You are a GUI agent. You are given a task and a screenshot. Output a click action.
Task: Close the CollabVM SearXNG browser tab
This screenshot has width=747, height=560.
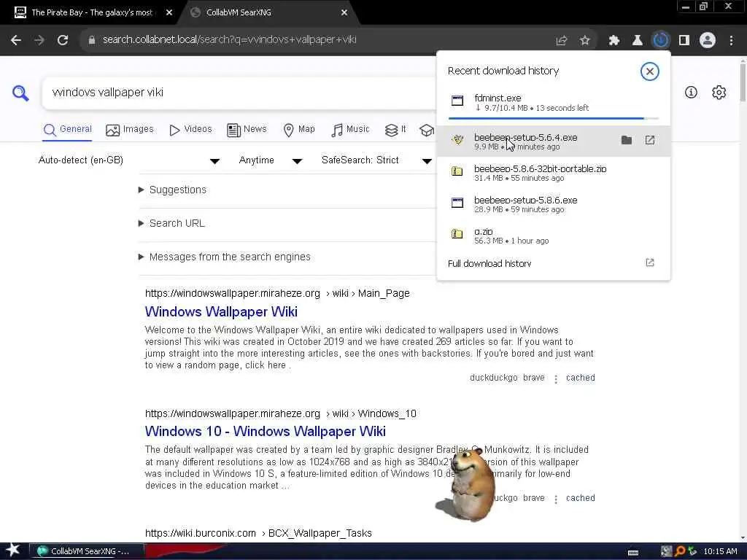pos(344,13)
